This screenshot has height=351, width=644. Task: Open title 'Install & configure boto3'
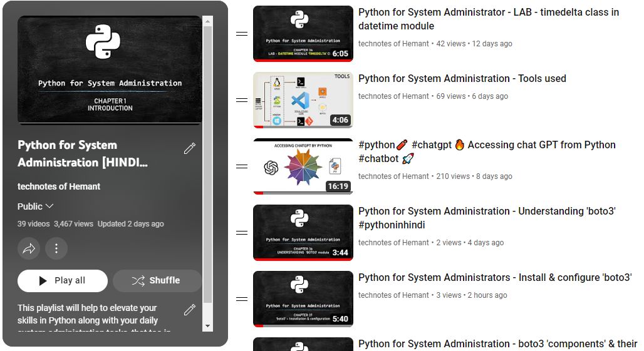[x=495, y=278]
